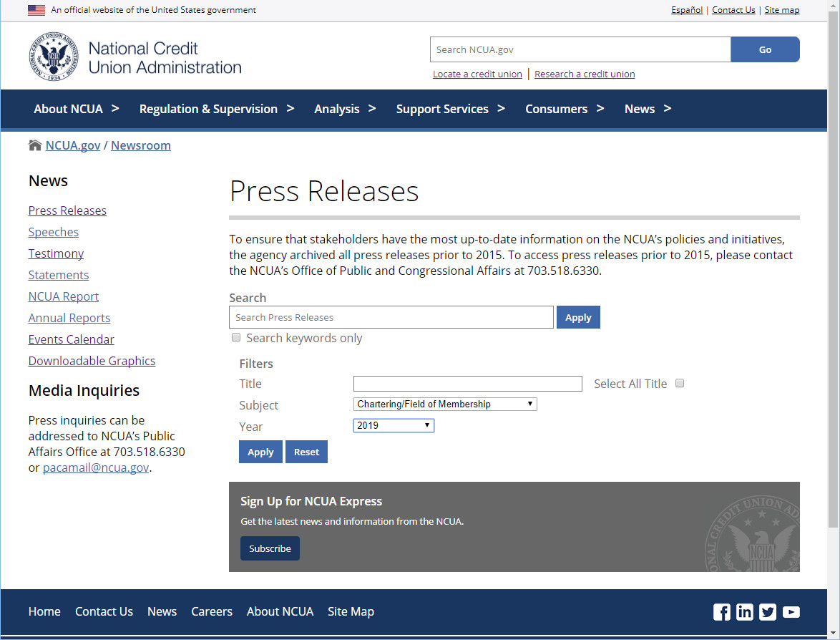The width and height of the screenshot is (840, 640).
Task: Click the Go search button
Action: click(765, 49)
